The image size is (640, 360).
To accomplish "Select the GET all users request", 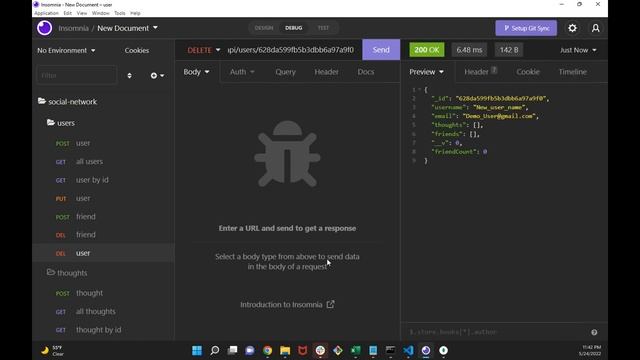I will pos(103,162).
